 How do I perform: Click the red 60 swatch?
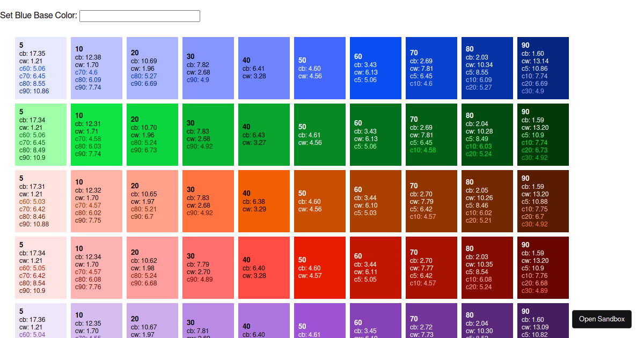(376, 267)
